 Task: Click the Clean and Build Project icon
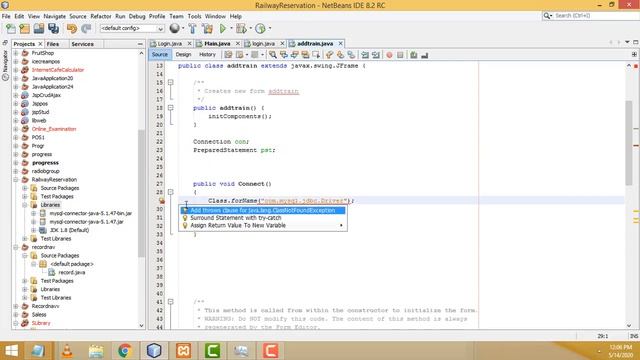click(207, 29)
